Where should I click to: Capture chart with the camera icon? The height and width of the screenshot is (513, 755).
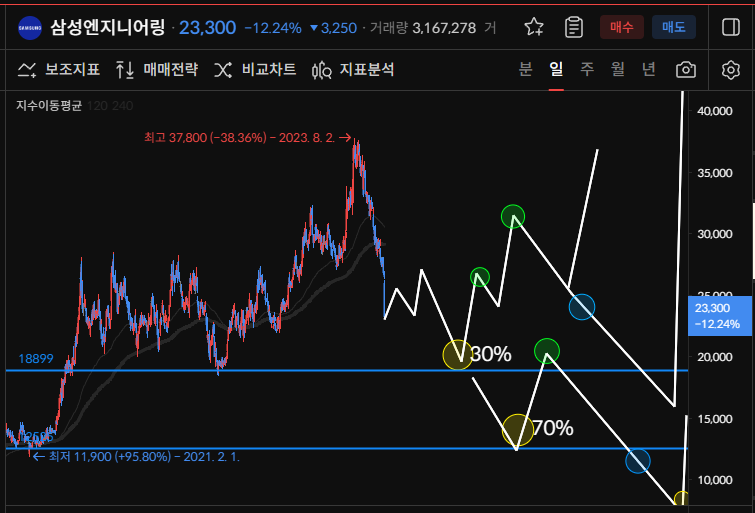[x=686, y=70]
